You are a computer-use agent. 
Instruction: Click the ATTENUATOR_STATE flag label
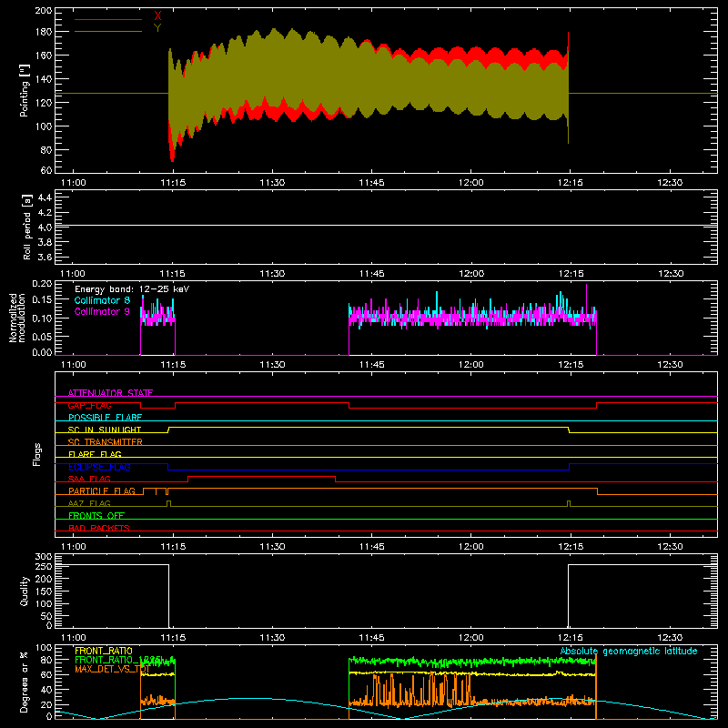coord(110,393)
